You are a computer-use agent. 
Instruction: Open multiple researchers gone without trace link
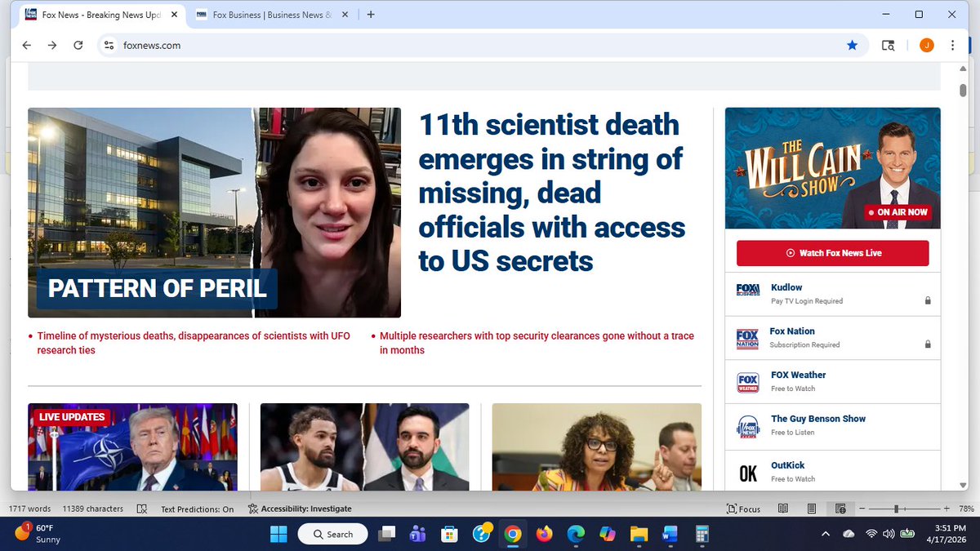click(537, 343)
